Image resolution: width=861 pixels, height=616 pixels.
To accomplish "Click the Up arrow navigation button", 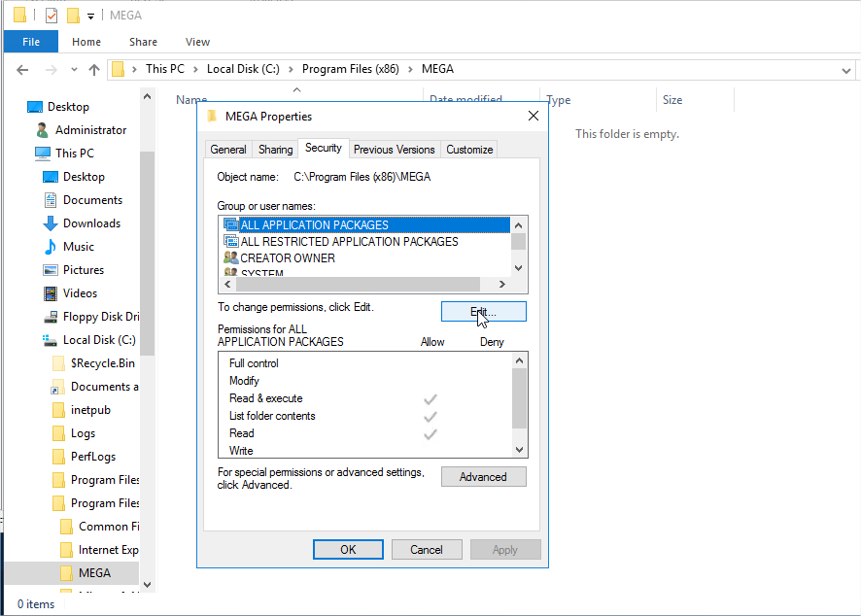I will [94, 70].
